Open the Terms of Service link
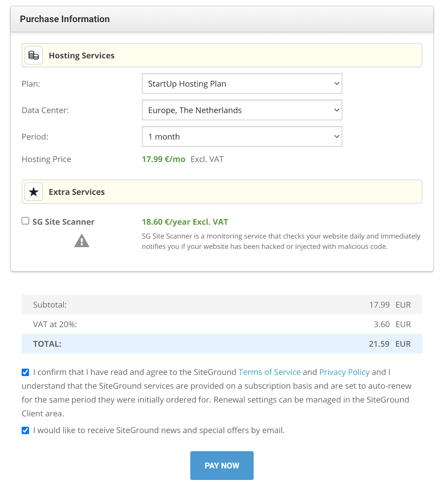Screen dimensions: 448x490 pyautogui.click(x=270, y=372)
